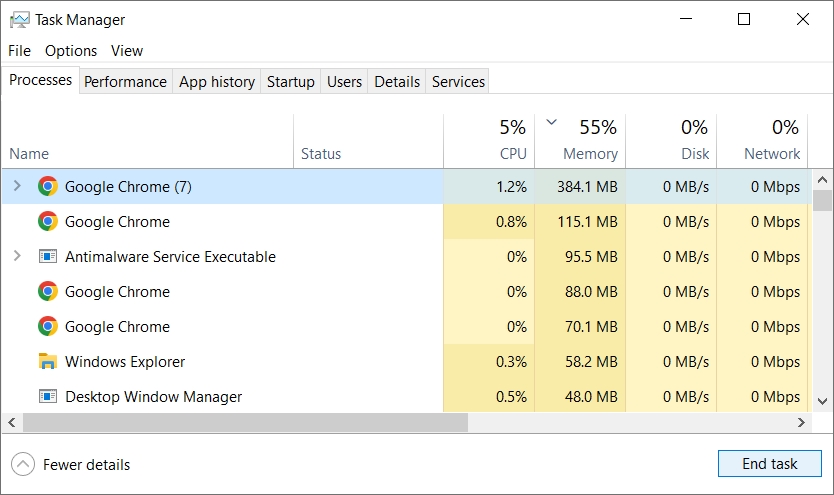Select the Windows Explorer process row
834x495 pixels.
pyautogui.click(x=407, y=362)
